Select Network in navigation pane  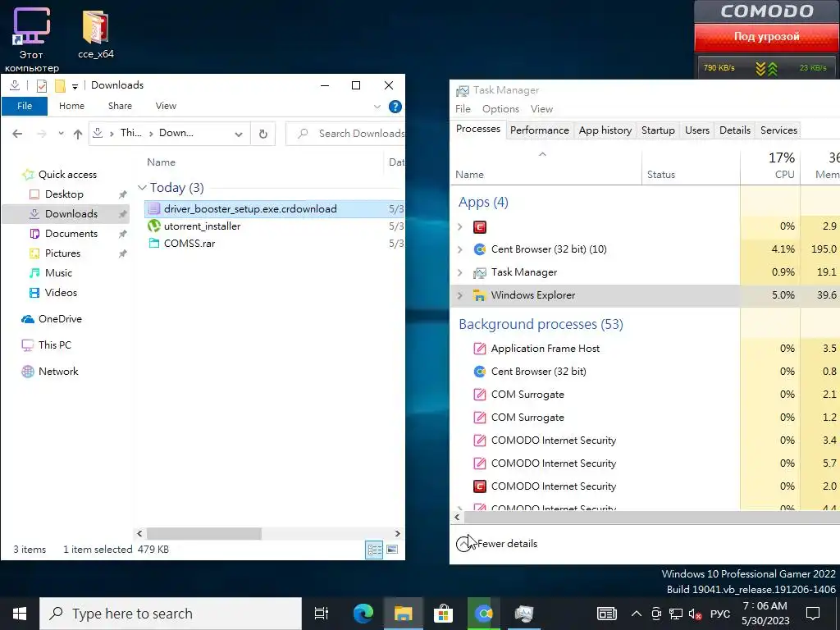coord(58,372)
